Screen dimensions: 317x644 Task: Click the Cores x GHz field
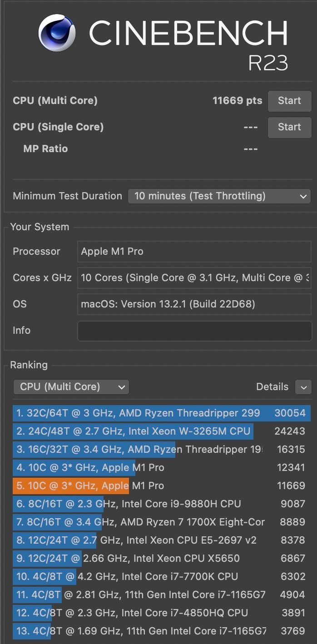click(x=194, y=277)
